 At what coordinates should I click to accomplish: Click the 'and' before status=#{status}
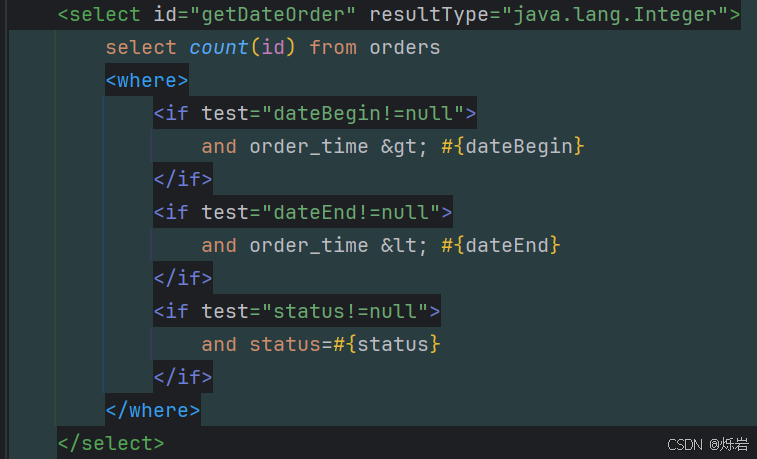[x=219, y=344]
